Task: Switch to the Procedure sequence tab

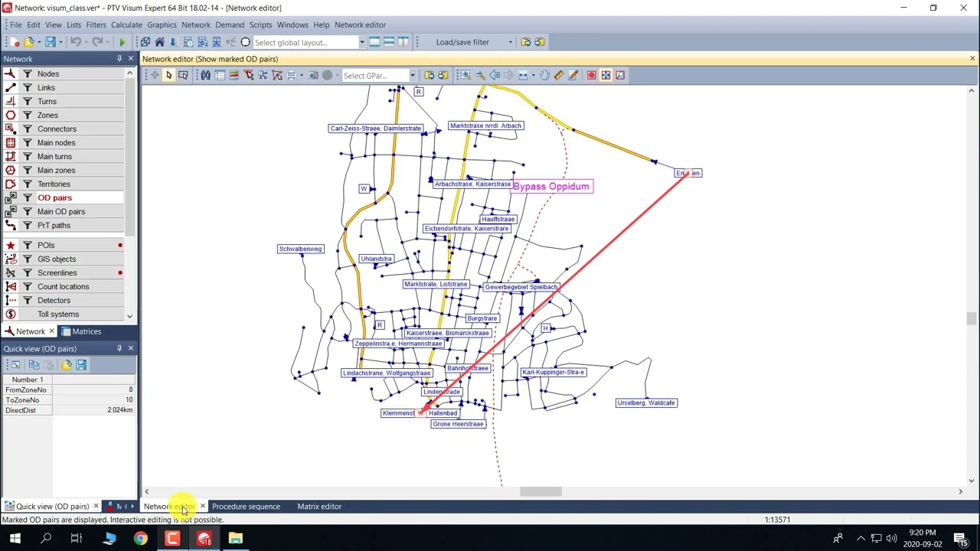Action: point(246,506)
